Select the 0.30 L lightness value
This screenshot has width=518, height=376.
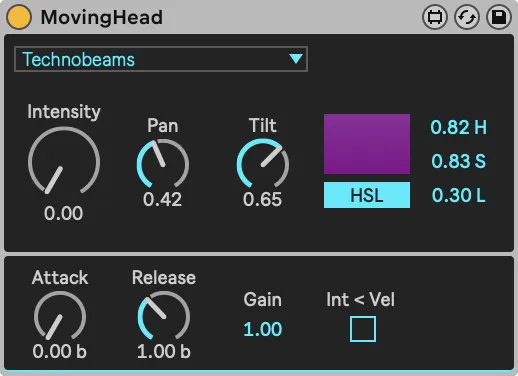tap(458, 195)
